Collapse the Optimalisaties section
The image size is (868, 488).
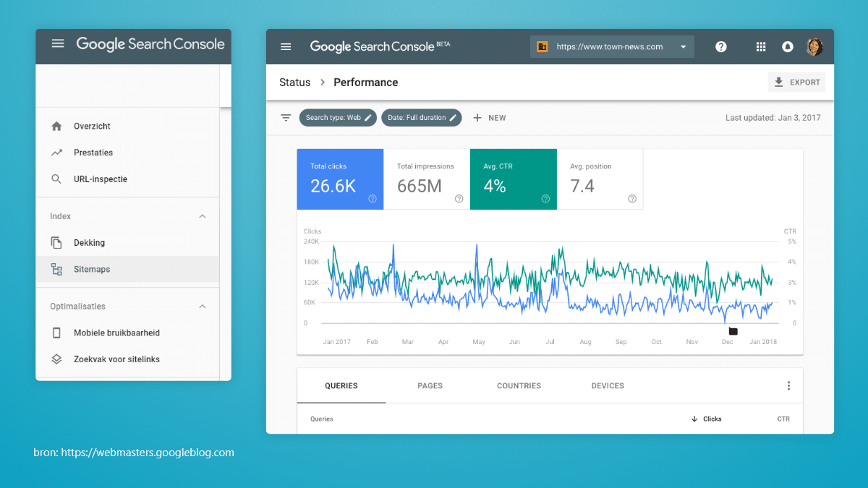(x=203, y=306)
